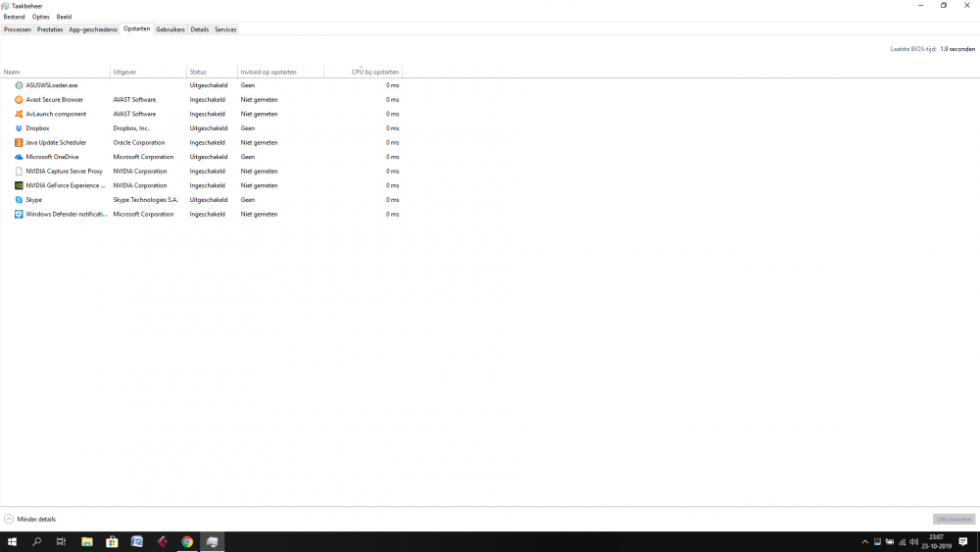The width and height of the screenshot is (980, 552).
Task: Switch to the Gebruikers tab
Action: click(x=171, y=29)
